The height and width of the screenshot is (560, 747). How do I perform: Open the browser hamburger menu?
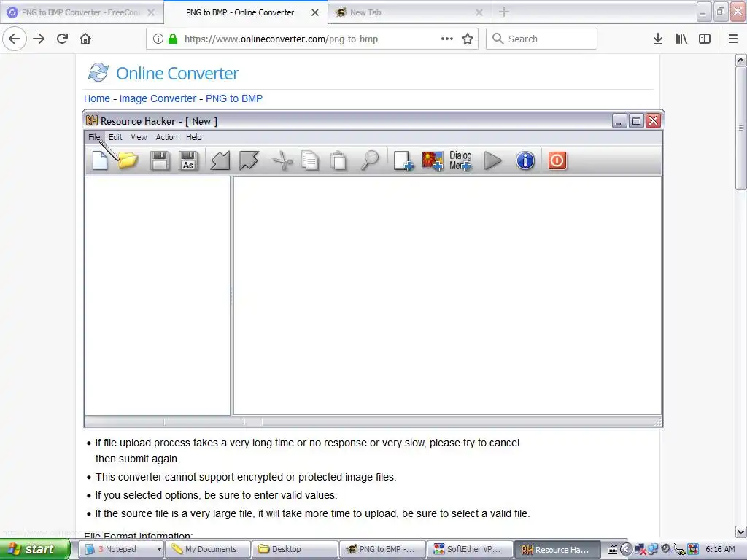[x=732, y=39]
